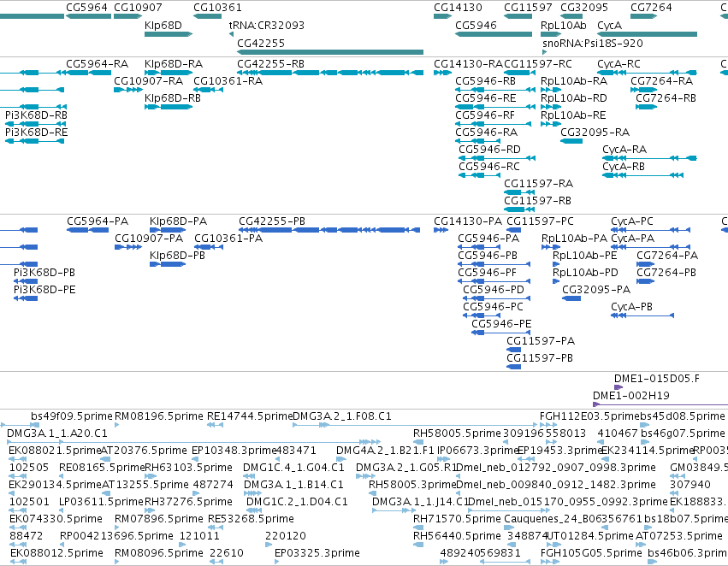
Task: Click the CycA-RA transcript label
Action: pyautogui.click(x=624, y=150)
